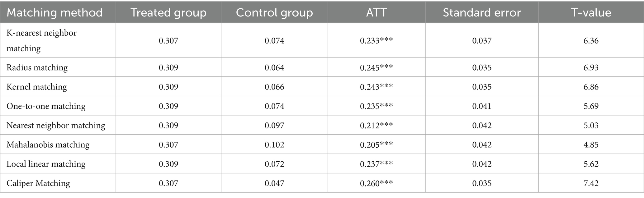
Task: Select the T-value column header
Action: (591, 13)
